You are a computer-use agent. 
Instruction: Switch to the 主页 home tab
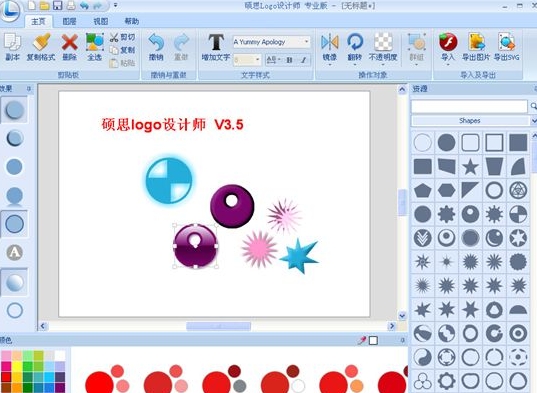pos(38,21)
